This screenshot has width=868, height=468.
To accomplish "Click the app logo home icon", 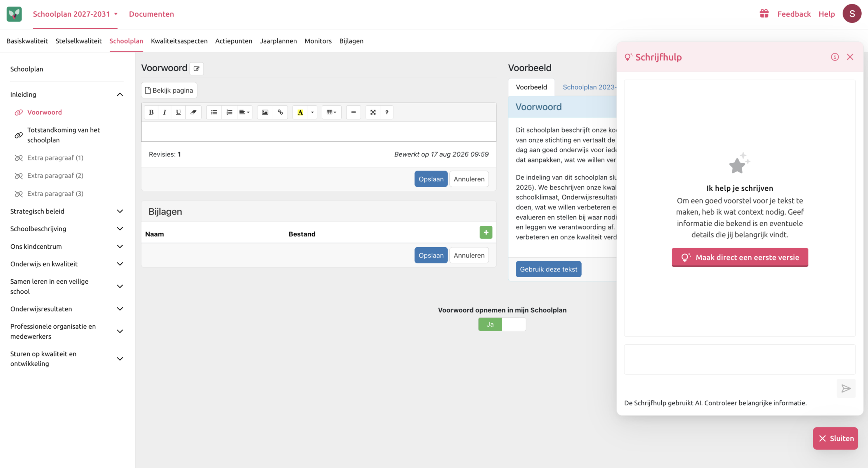I will click(x=14, y=14).
